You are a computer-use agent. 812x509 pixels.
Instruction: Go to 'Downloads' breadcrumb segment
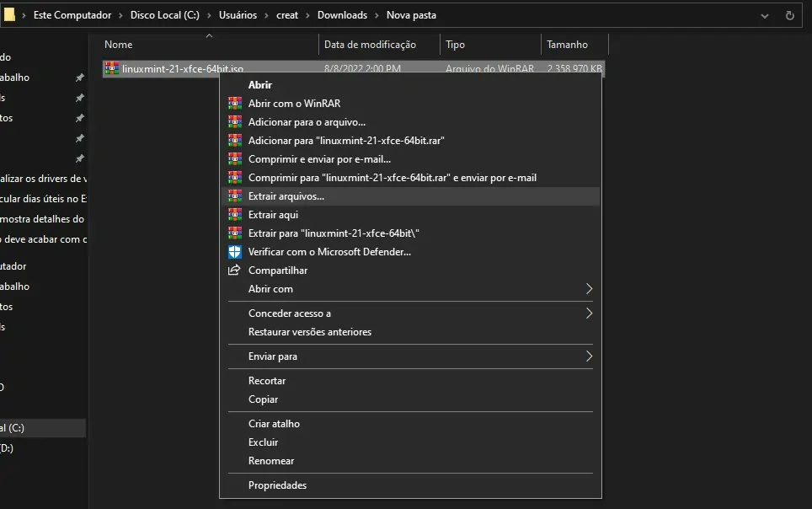point(342,15)
